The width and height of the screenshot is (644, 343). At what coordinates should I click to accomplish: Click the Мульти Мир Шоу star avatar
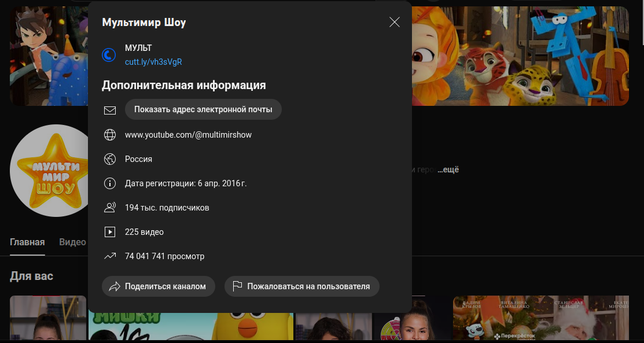[49, 171]
